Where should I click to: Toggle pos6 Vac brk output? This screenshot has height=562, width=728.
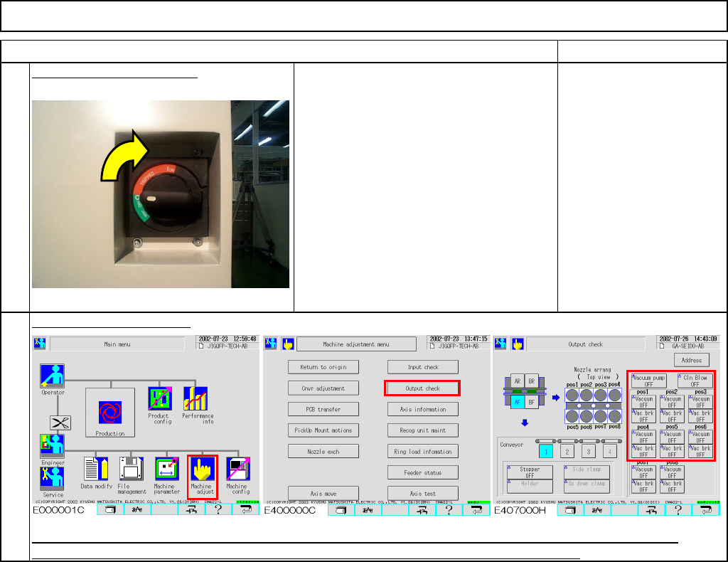point(700,451)
